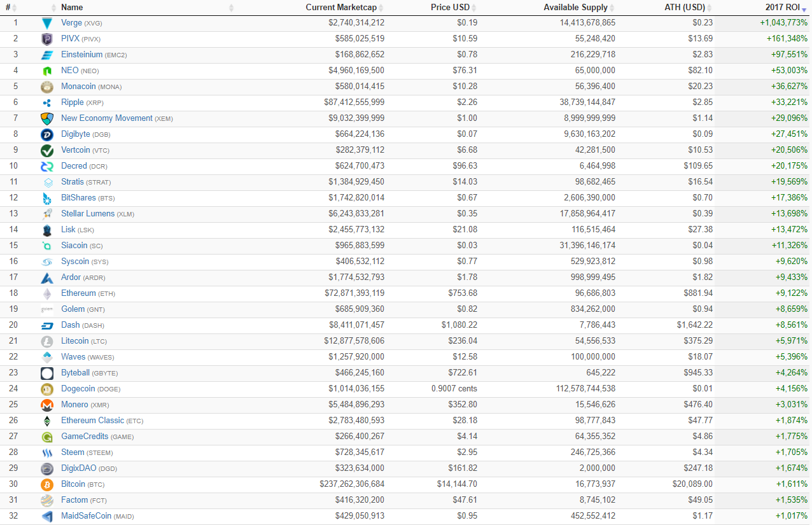The width and height of the screenshot is (812, 525).
Task: Click the DigixDAO logo icon
Action: coord(47,468)
